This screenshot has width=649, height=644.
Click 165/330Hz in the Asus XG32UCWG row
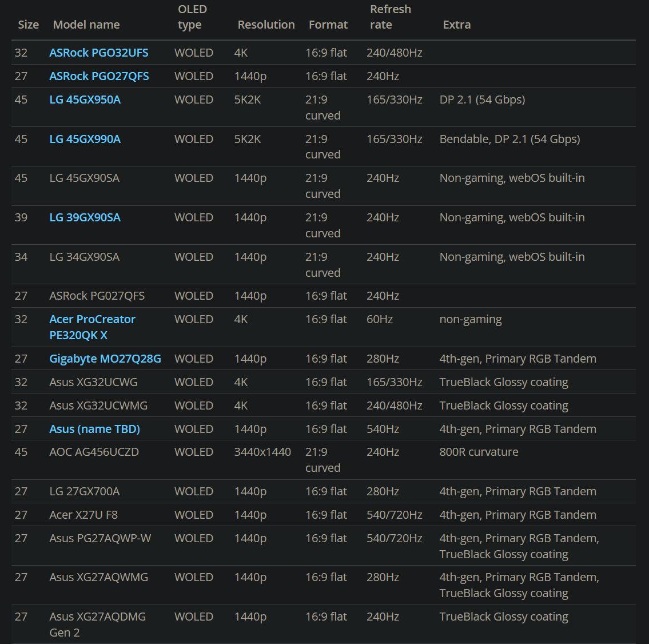(394, 382)
